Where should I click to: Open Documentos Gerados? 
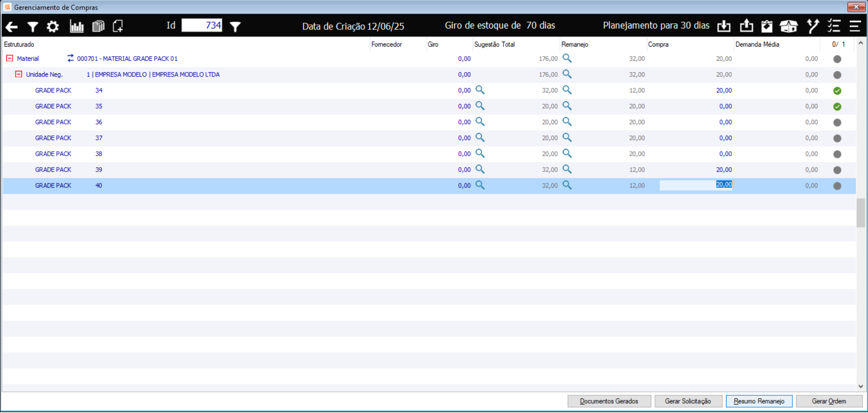(x=609, y=401)
